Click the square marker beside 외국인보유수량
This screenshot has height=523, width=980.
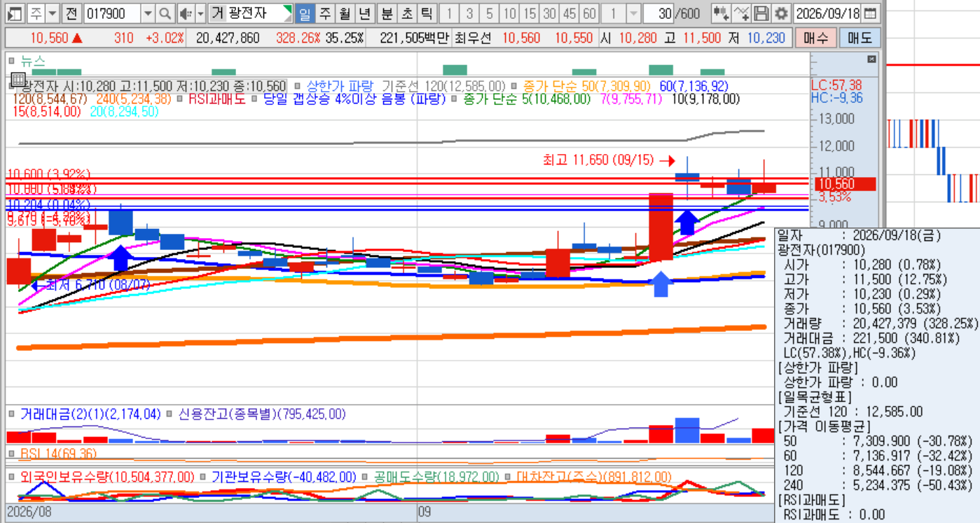tap(12, 477)
